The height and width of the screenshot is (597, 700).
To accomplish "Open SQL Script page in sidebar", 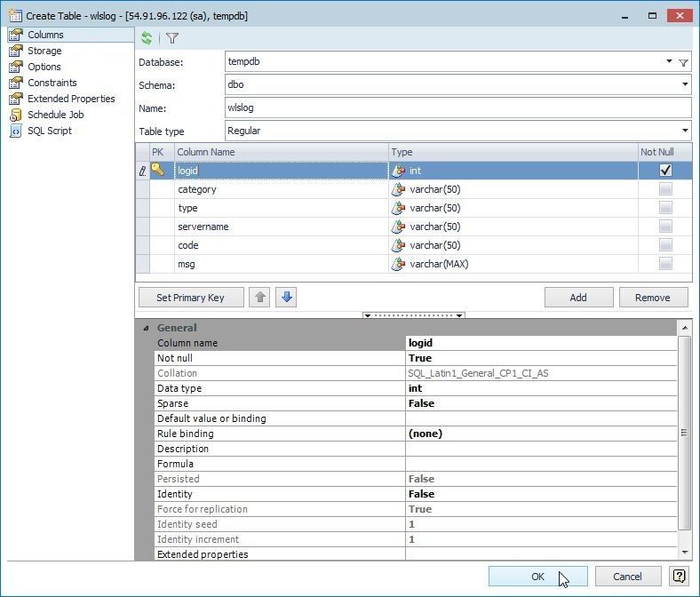I will point(50,131).
